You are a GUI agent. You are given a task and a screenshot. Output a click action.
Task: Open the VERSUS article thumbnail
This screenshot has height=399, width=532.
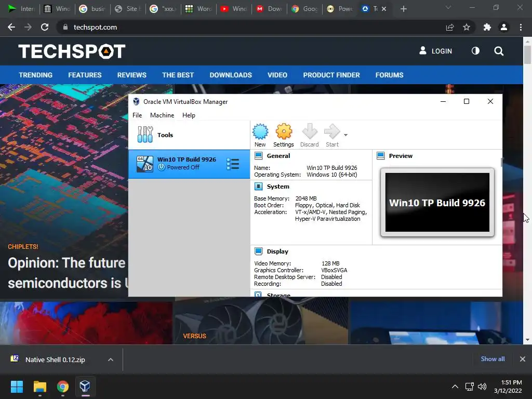click(261, 321)
